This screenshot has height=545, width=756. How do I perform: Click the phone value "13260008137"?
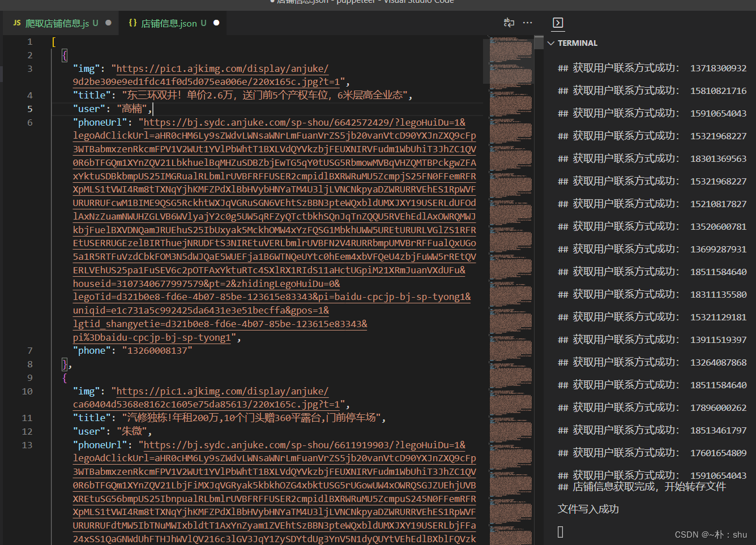coord(157,351)
